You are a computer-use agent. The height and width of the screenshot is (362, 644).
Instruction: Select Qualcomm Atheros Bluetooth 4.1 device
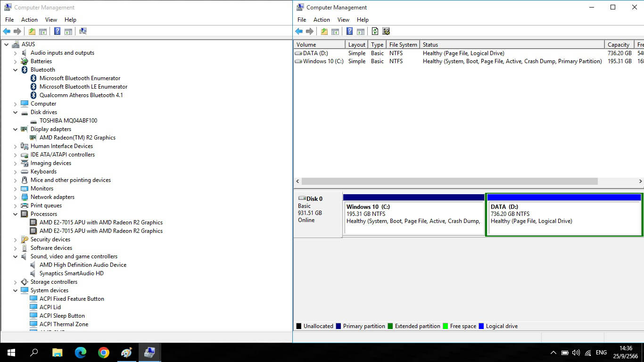click(81, 95)
